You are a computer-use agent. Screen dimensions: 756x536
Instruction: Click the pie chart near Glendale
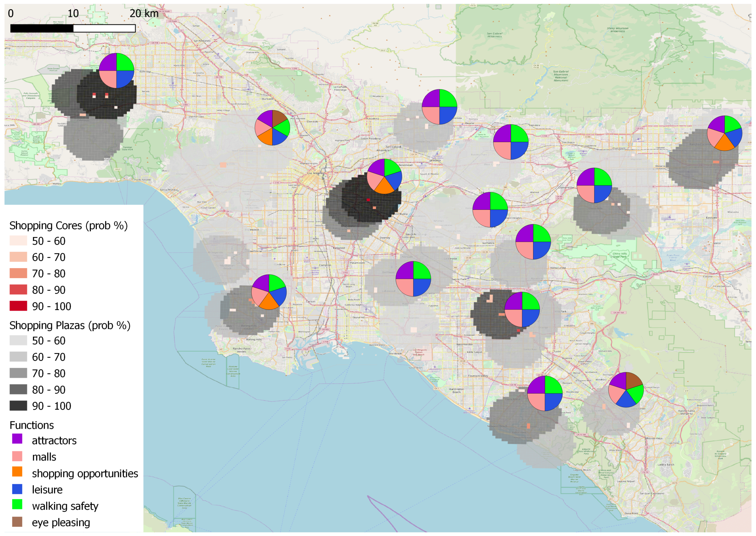tap(272, 128)
